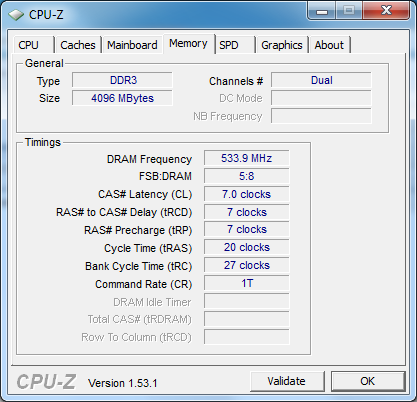Select the Mainboard tab
The image size is (417, 402).
pyautogui.click(x=132, y=45)
